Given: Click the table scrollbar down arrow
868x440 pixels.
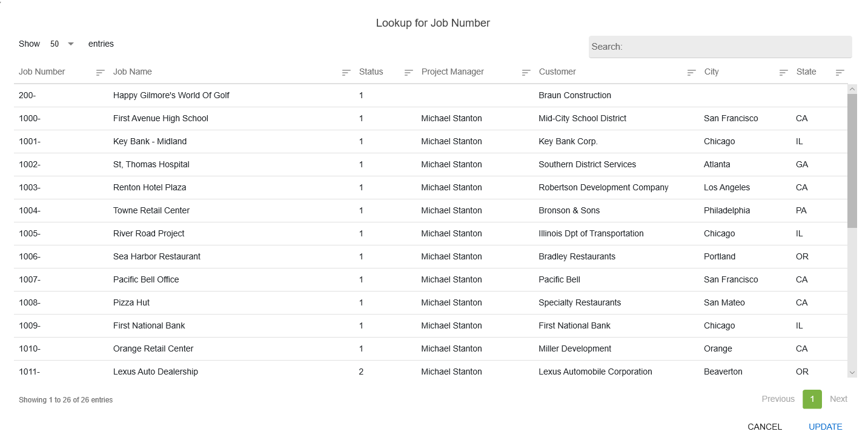Looking at the screenshot, I should tap(852, 372).
